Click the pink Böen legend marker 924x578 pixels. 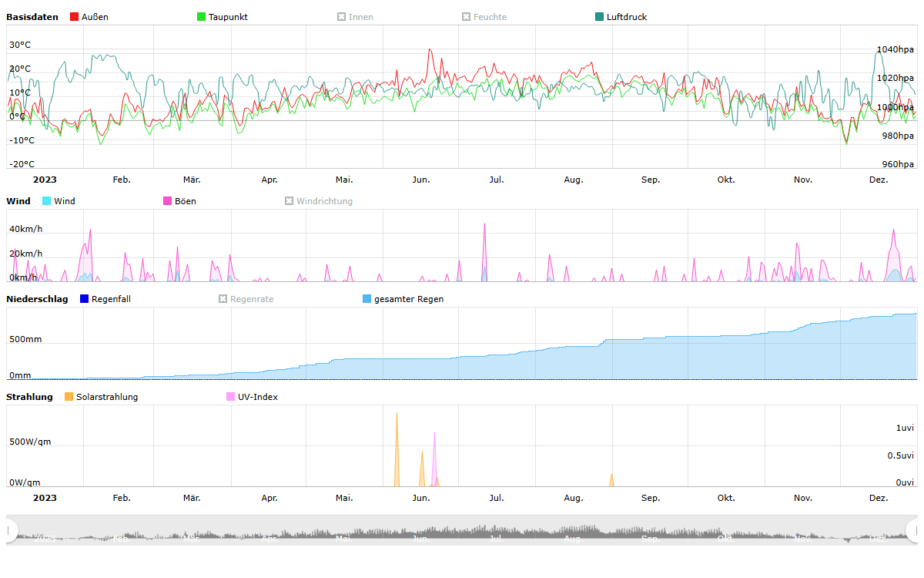pos(168,201)
